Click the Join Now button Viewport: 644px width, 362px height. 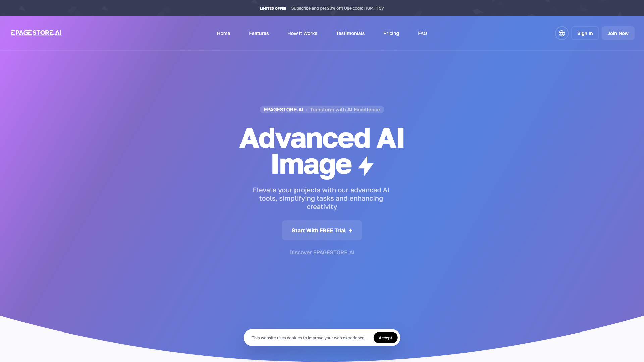[618, 33]
